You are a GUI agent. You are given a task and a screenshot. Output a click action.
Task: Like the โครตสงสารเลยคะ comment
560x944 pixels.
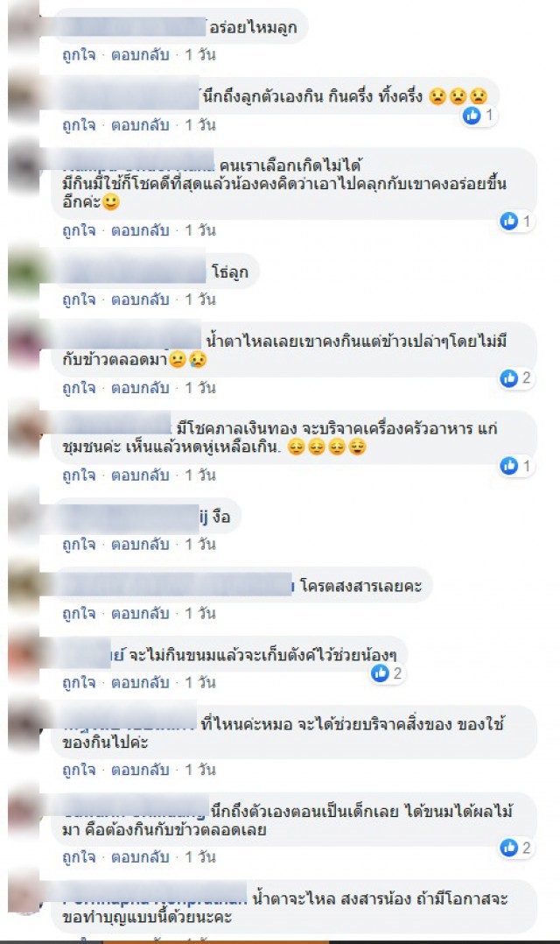79,614
